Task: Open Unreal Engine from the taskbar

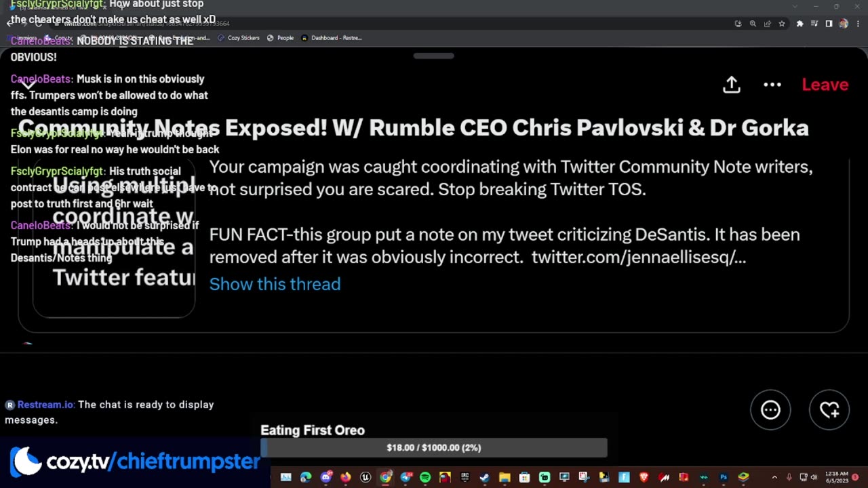Action: pyautogui.click(x=366, y=477)
